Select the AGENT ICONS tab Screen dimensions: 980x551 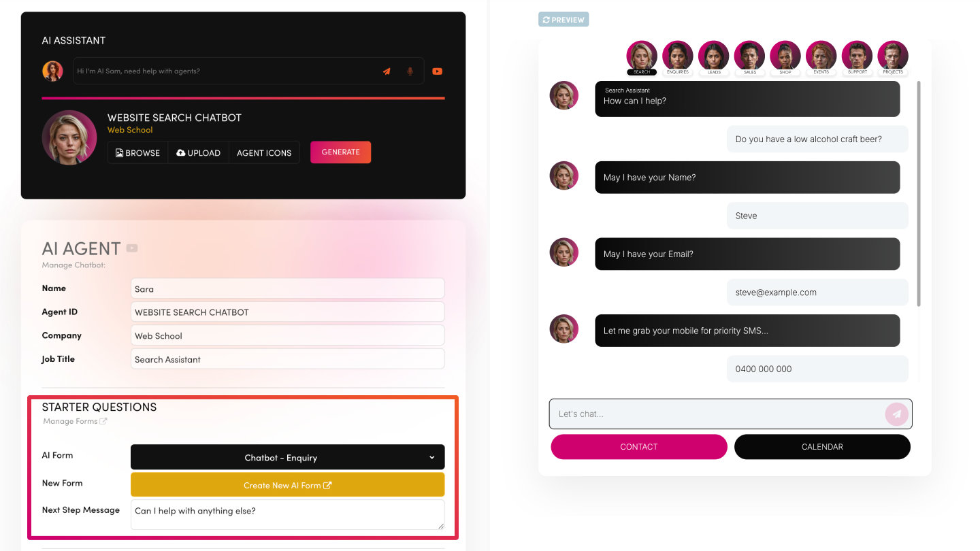264,152
